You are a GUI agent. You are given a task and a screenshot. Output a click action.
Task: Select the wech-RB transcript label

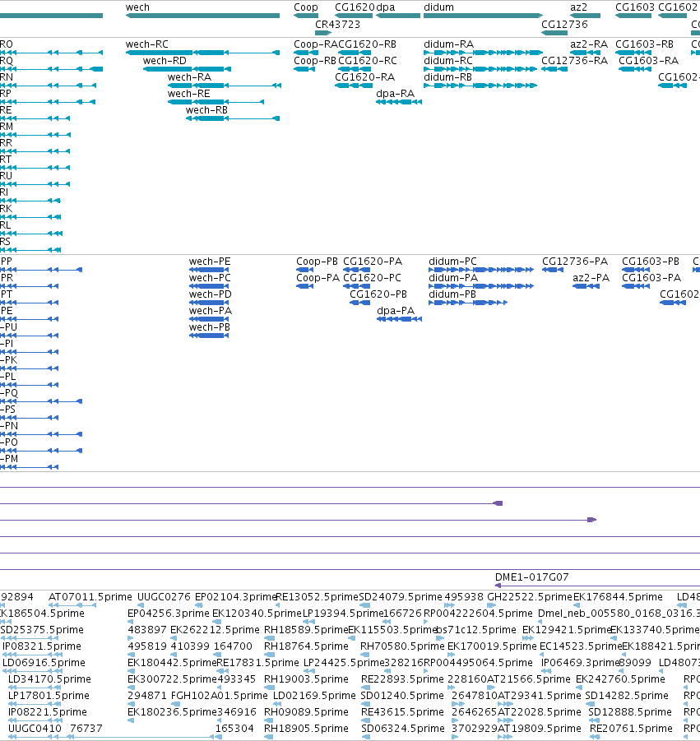206,110
